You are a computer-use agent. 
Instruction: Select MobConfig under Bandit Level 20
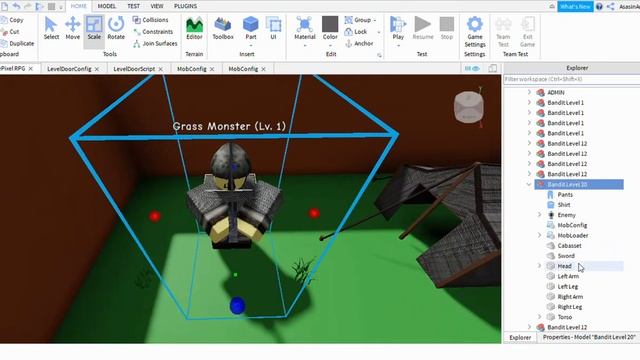[572, 225]
